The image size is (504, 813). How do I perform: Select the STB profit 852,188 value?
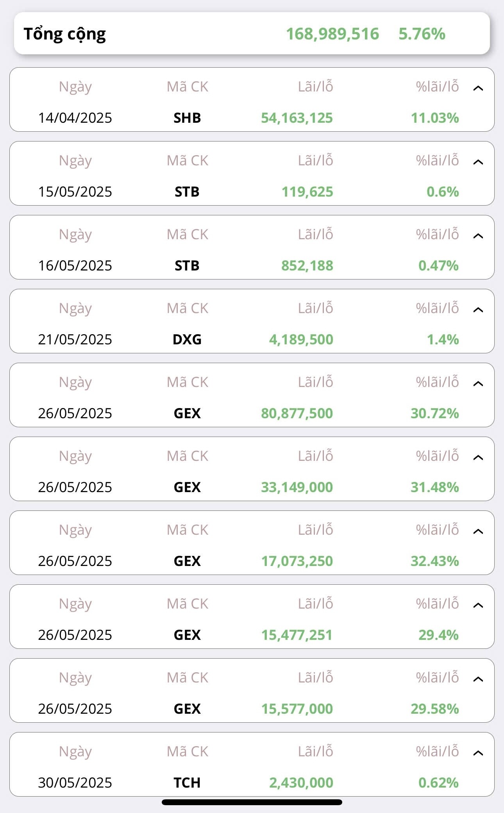click(307, 265)
